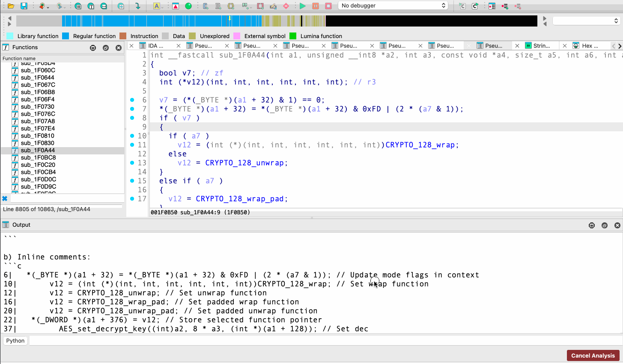Save the database with the floppy icon

coord(24,6)
